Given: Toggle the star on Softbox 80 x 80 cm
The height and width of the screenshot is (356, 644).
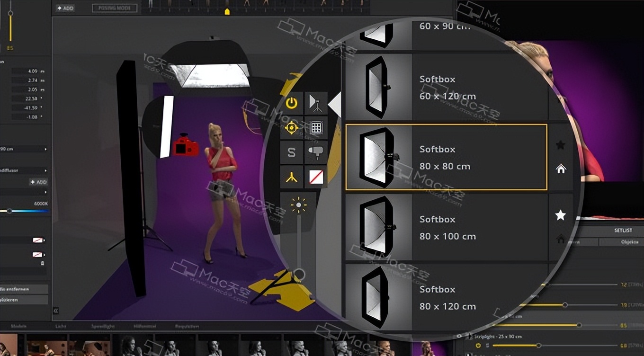Looking at the screenshot, I should point(561,145).
